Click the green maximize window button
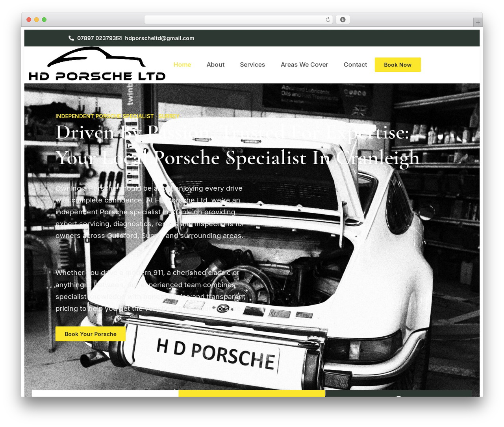Screen dimensions: 504x427 pos(44,20)
